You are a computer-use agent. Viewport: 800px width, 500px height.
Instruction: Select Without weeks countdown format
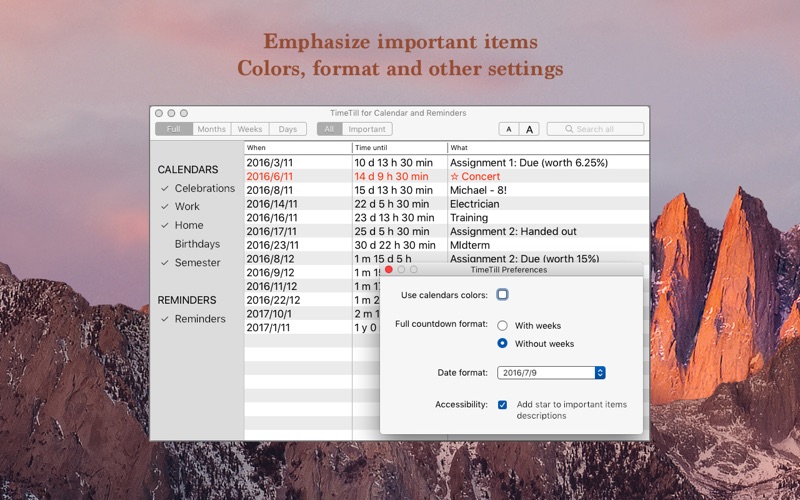tap(502, 343)
